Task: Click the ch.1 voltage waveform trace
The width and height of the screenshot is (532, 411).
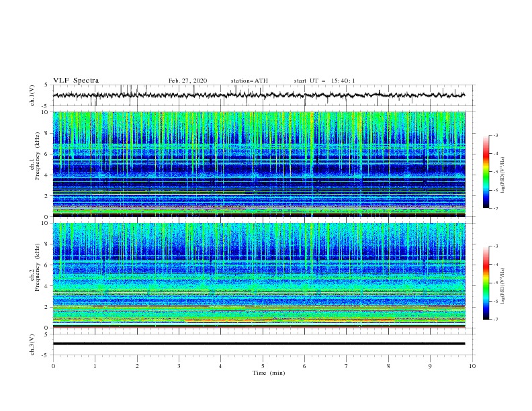Action: click(259, 95)
